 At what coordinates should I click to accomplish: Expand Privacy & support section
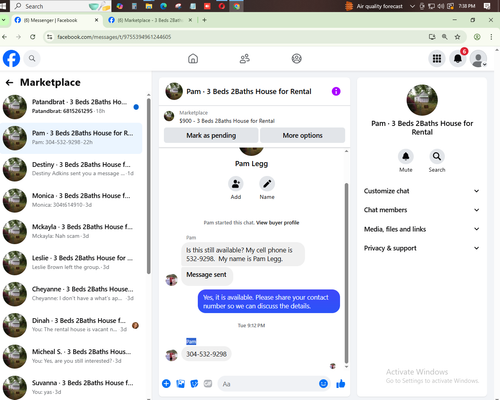point(422,248)
